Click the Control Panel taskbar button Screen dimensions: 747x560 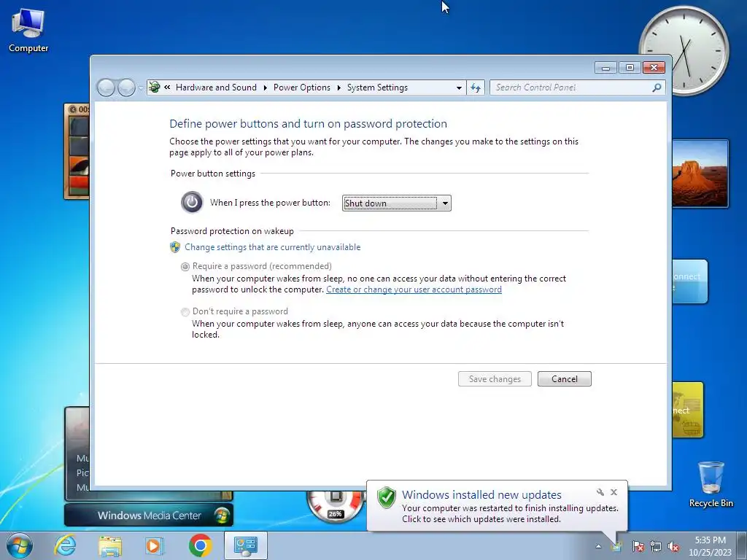tap(245, 545)
